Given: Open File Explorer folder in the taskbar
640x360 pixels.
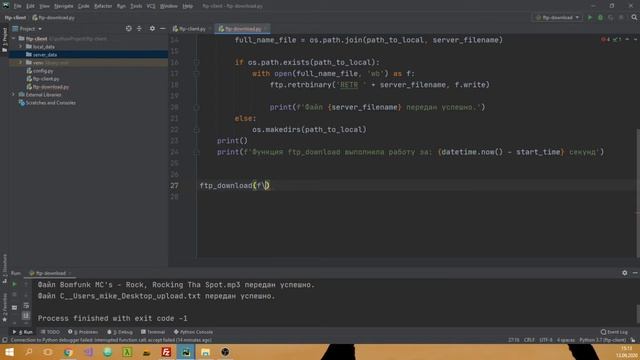Looking at the screenshot, I should (x=205, y=352).
